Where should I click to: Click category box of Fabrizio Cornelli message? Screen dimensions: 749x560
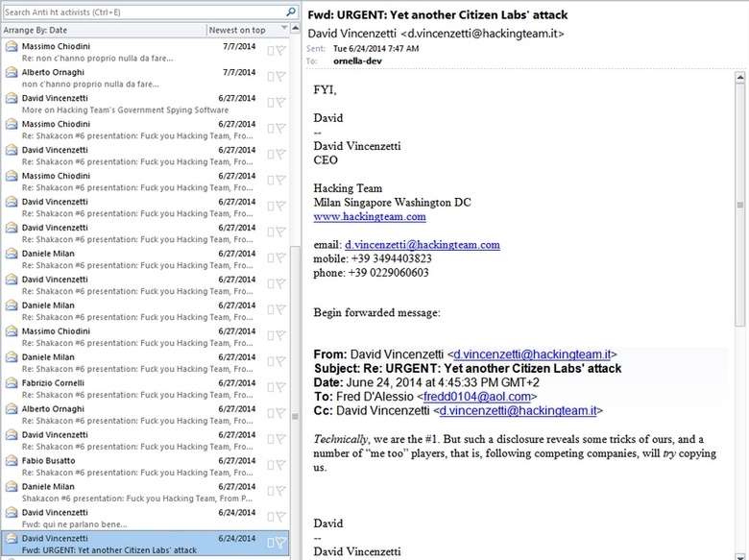(x=271, y=387)
